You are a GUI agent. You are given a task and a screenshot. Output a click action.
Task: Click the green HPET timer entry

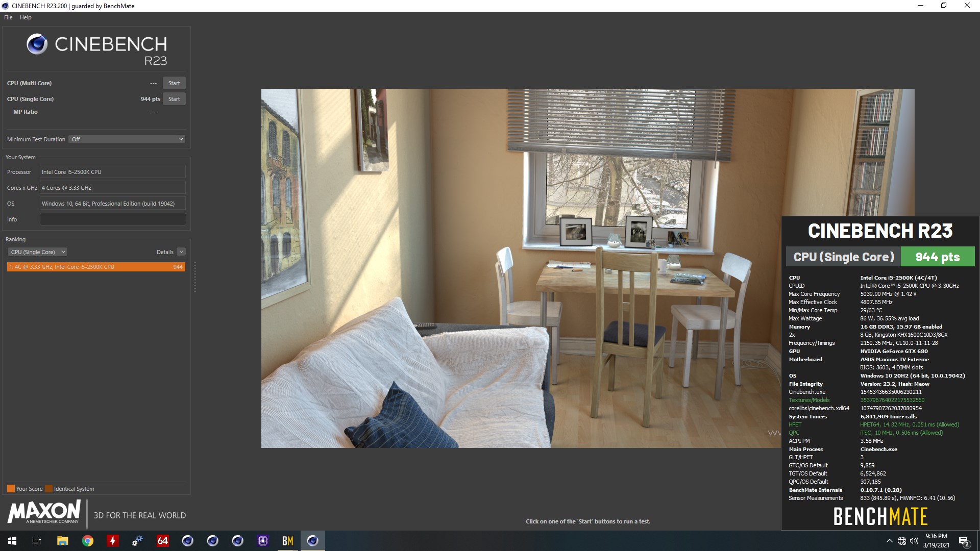click(x=795, y=424)
